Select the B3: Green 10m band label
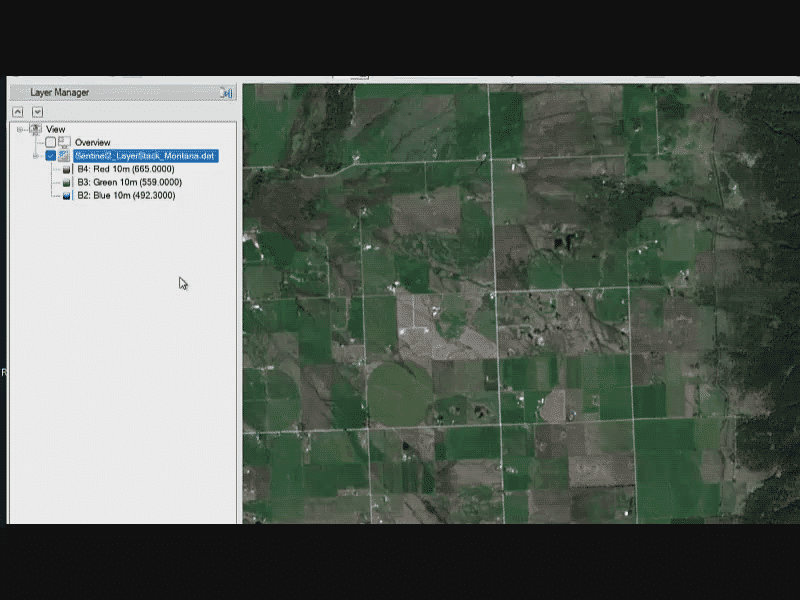 point(128,182)
